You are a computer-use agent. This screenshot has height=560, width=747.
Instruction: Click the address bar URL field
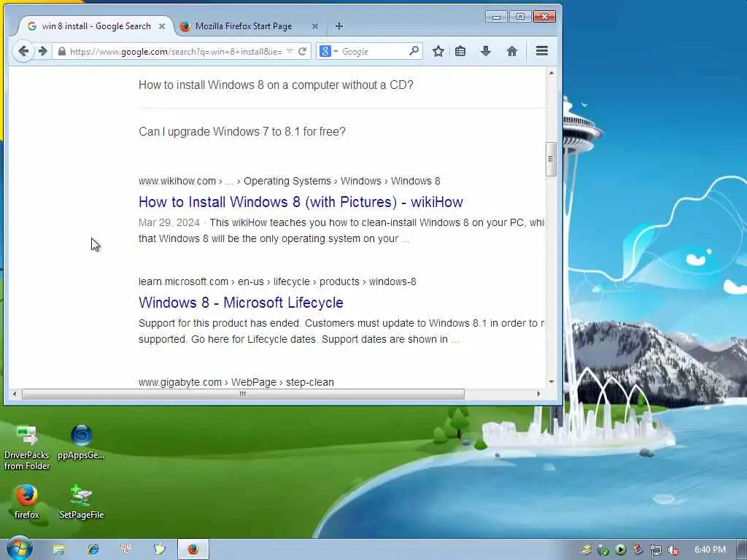point(177,52)
